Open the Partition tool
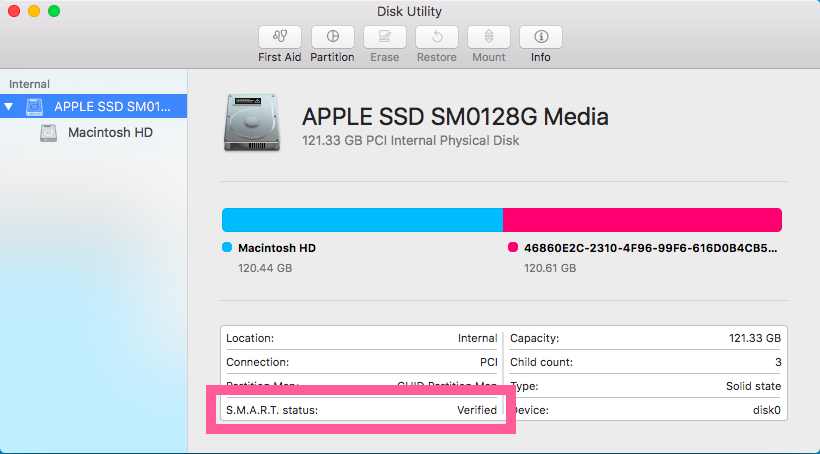 (332, 38)
